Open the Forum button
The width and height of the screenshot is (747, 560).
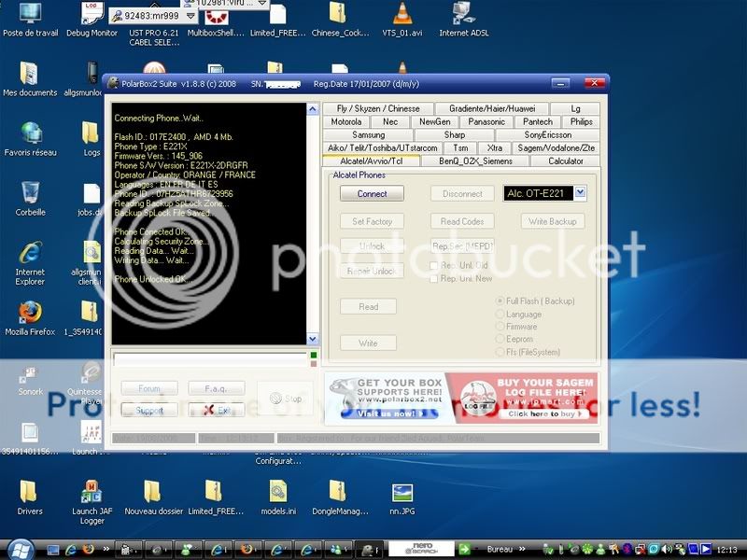(149, 388)
